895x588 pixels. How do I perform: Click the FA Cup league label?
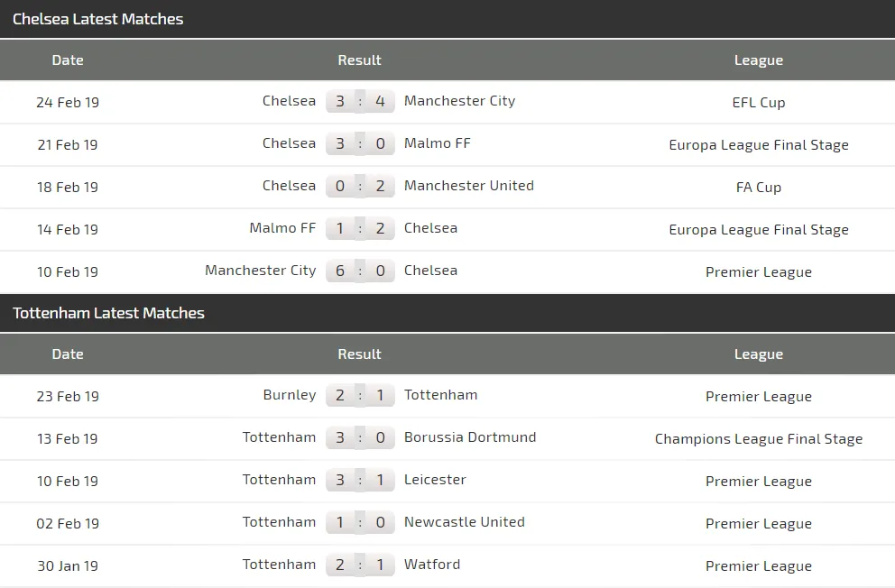coord(759,188)
